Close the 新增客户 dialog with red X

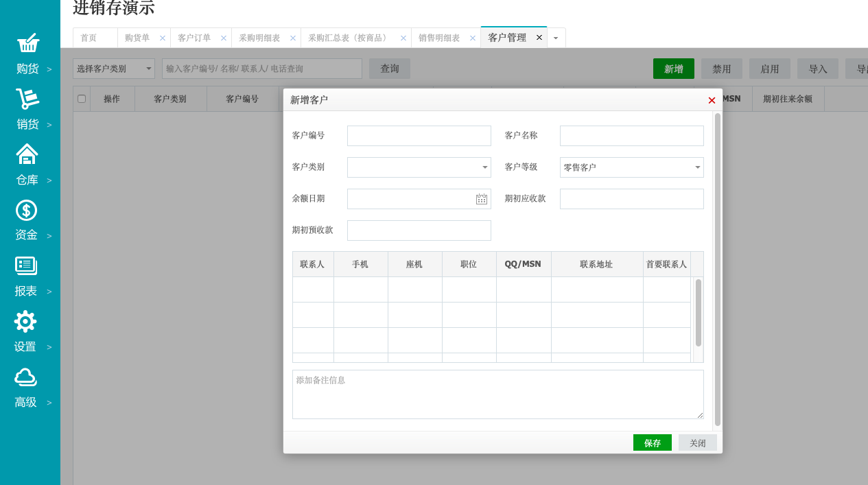tap(712, 100)
